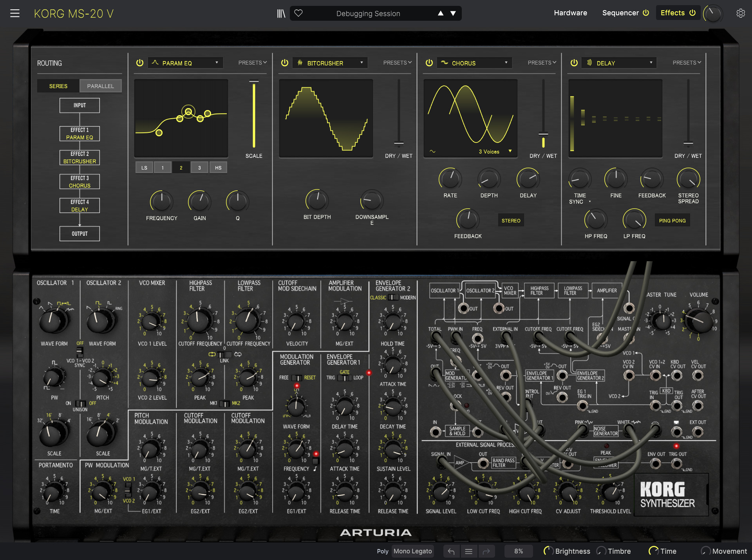This screenshot has height=560, width=752.
Task: Click Delay FEEDBACK knob
Action: (x=652, y=179)
